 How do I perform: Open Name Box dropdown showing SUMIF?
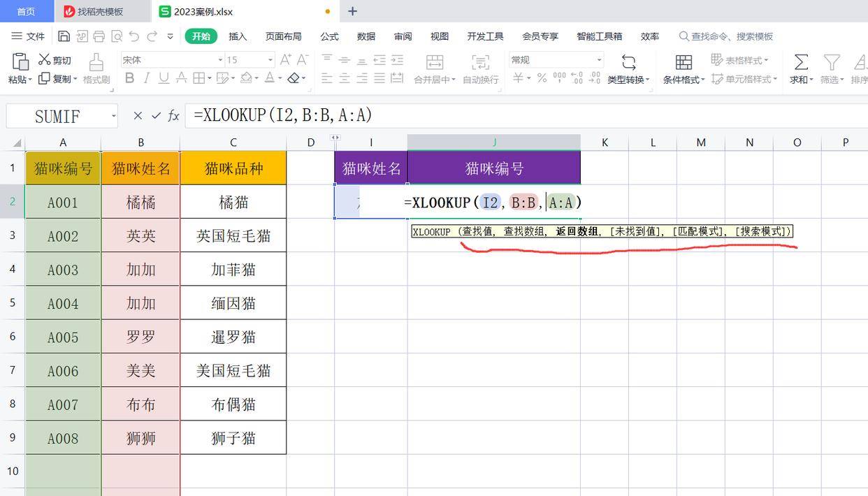113,116
